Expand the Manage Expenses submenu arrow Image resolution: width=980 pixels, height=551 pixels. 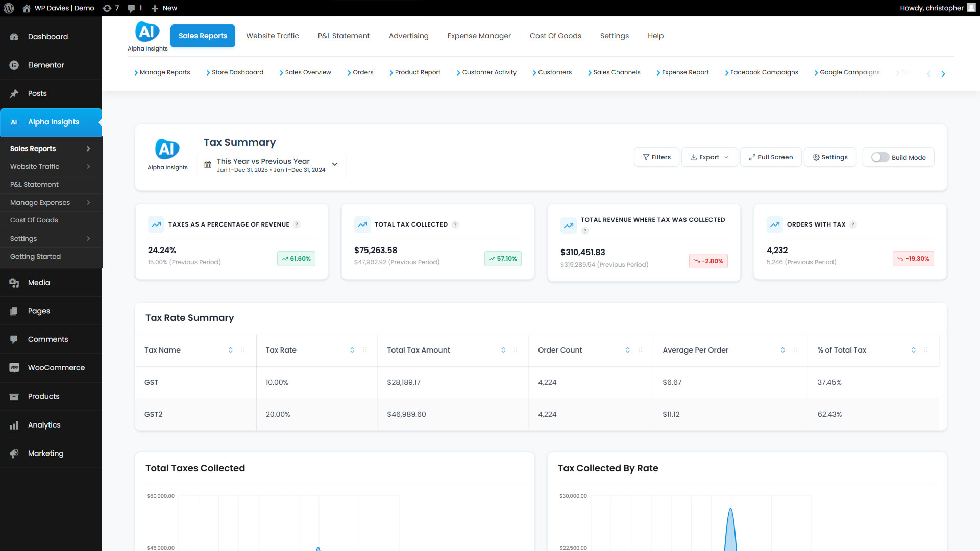pyautogui.click(x=88, y=203)
